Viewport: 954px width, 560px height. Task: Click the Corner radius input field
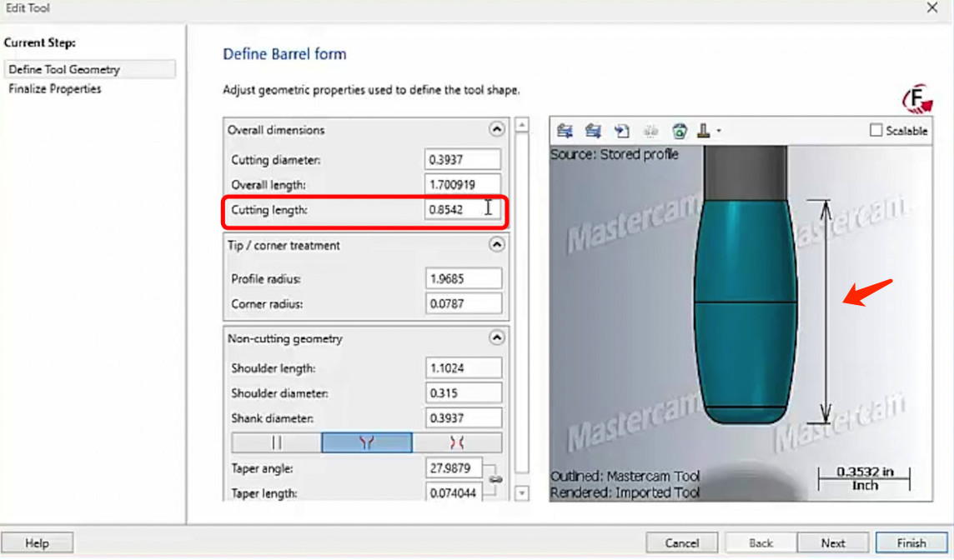pyautogui.click(x=464, y=303)
